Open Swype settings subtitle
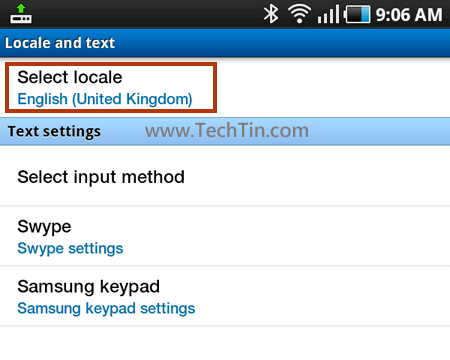The image size is (450, 360). point(70,248)
